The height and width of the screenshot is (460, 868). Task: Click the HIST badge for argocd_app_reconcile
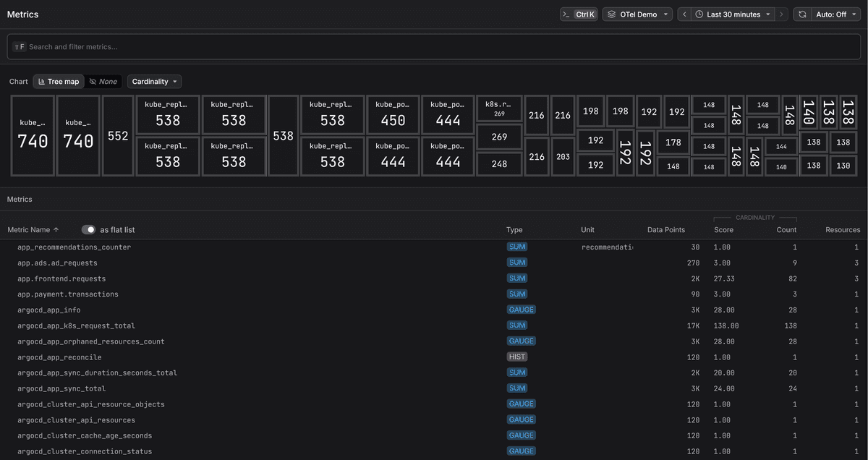pyautogui.click(x=517, y=357)
